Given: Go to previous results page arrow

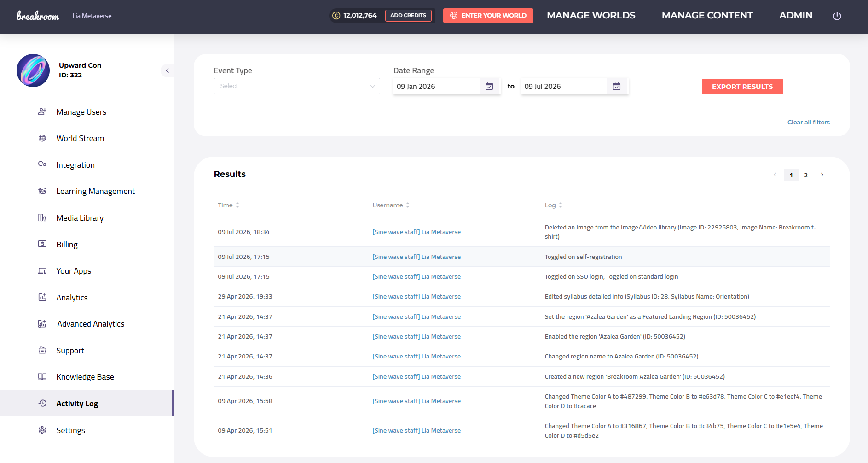Looking at the screenshot, I should [775, 175].
